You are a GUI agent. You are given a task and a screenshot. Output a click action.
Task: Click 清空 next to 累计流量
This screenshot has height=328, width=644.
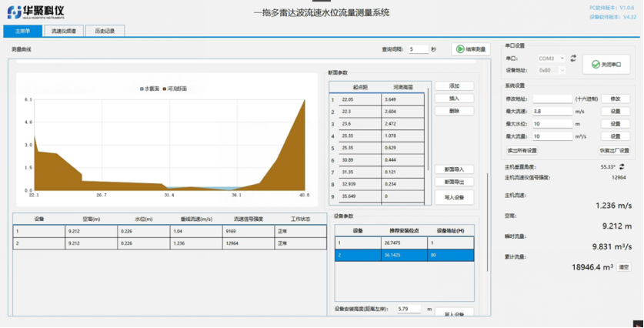pos(625,266)
